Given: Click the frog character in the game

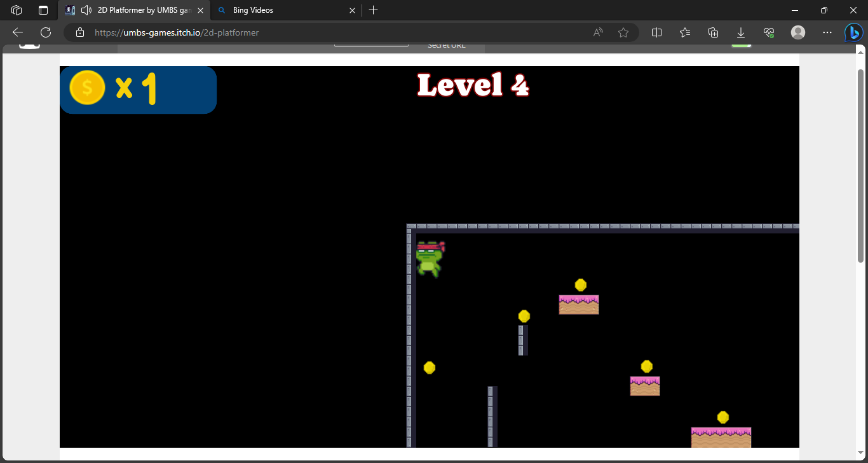Looking at the screenshot, I should point(430,258).
